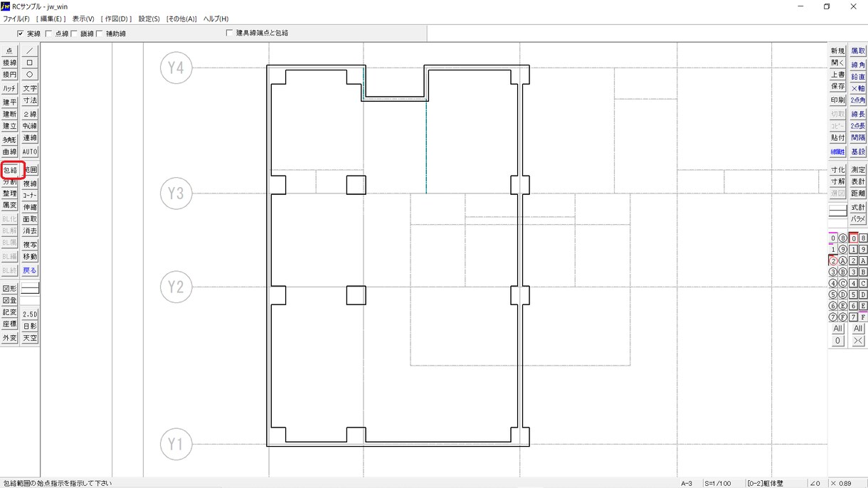
Task: Select the 接線 tangent line tool
Action: click(9, 63)
